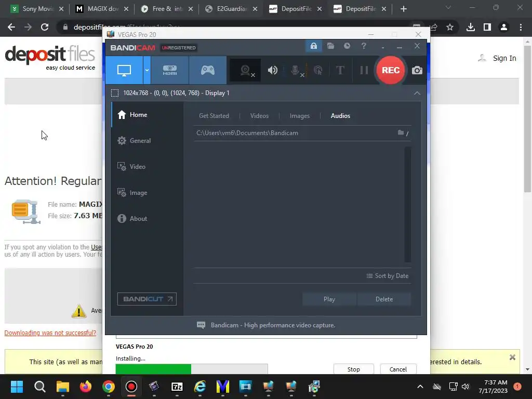Image resolution: width=532 pixels, height=399 pixels.
Task: Open Image settings in sidebar
Action: click(147, 193)
